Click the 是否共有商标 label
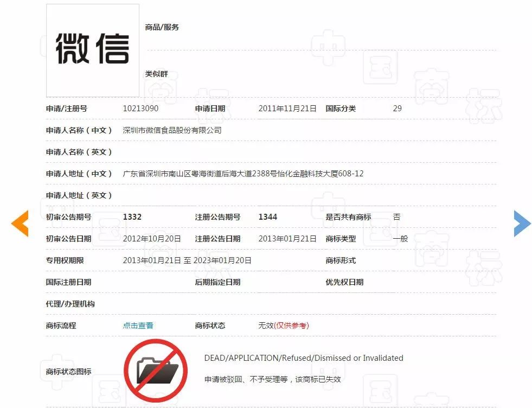The image size is (532, 408). point(348,217)
